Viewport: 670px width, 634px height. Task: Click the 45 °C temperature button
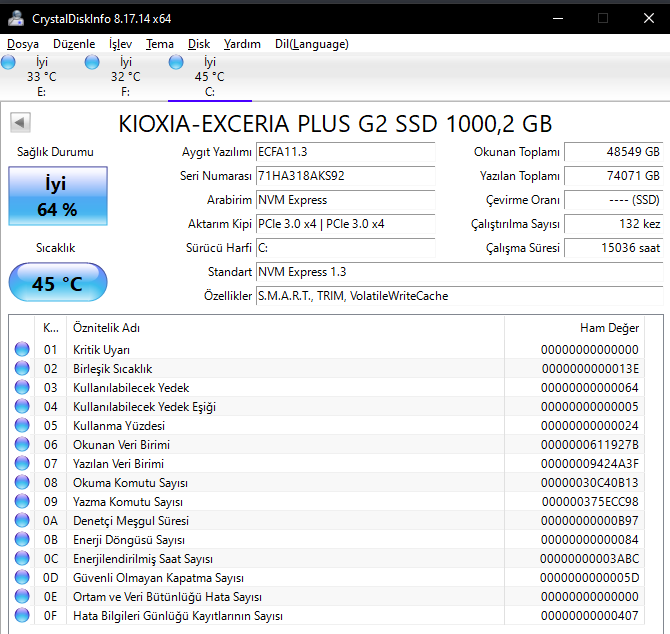tap(57, 283)
